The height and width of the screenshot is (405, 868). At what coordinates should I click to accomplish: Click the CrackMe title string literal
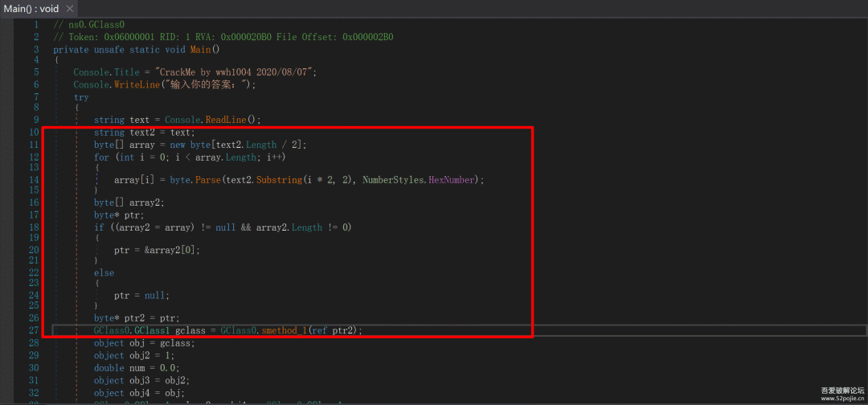pyautogui.click(x=235, y=72)
